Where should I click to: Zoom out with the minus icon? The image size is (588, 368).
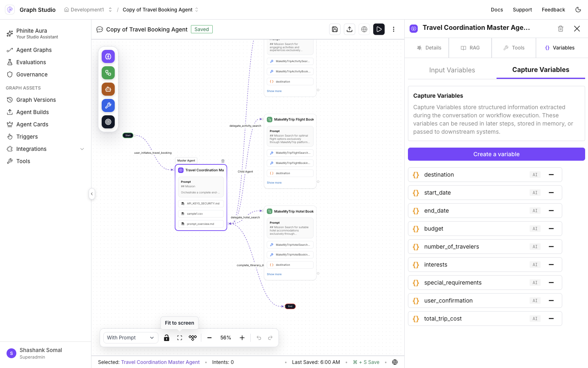tap(209, 338)
